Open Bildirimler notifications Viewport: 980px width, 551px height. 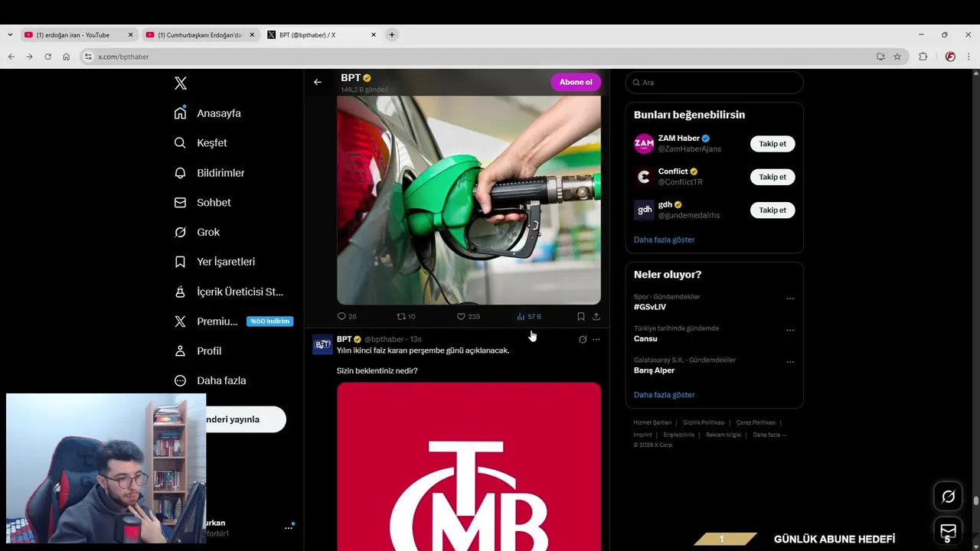[x=209, y=173]
